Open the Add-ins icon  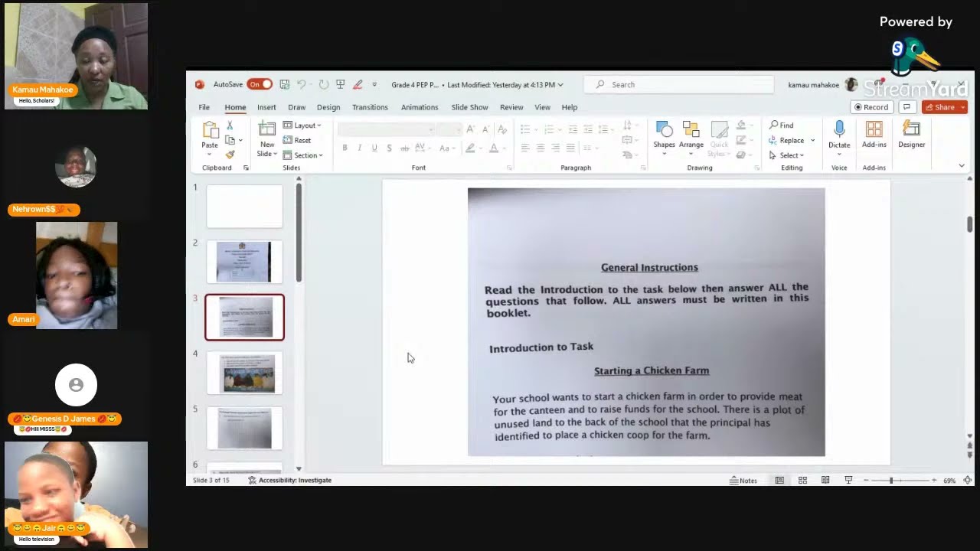pyautogui.click(x=874, y=129)
